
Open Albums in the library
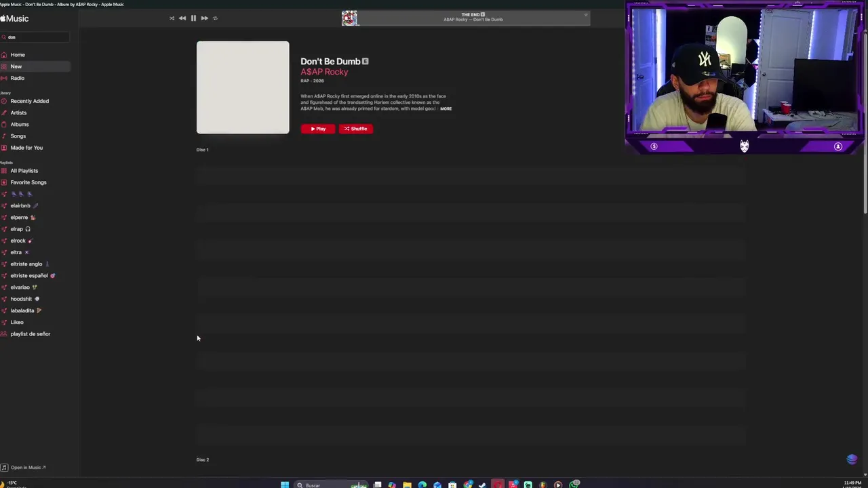pyautogui.click(x=20, y=124)
